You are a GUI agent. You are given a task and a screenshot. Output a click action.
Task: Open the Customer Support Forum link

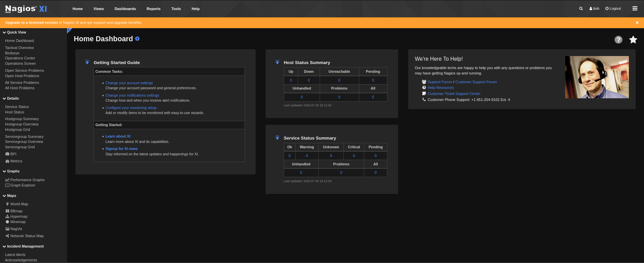coord(476,82)
